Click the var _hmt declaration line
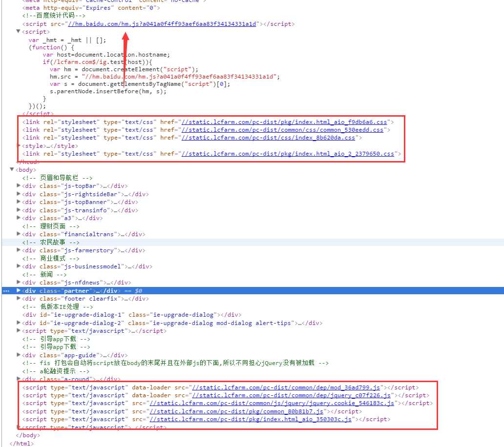Image resolution: width=504 pixels, height=447 pixels. point(67,40)
